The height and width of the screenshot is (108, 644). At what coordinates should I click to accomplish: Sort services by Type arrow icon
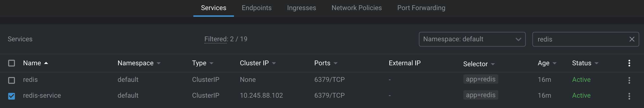click(x=211, y=63)
